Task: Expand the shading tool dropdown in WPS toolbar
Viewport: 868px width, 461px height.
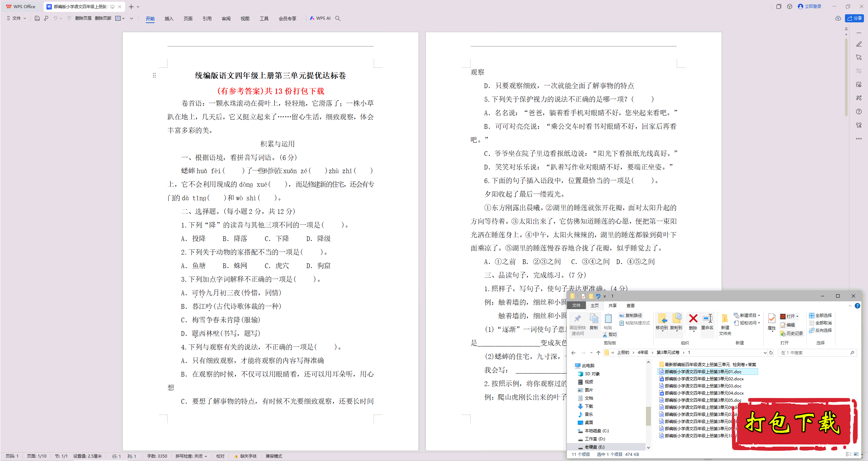Action: [124, 18]
